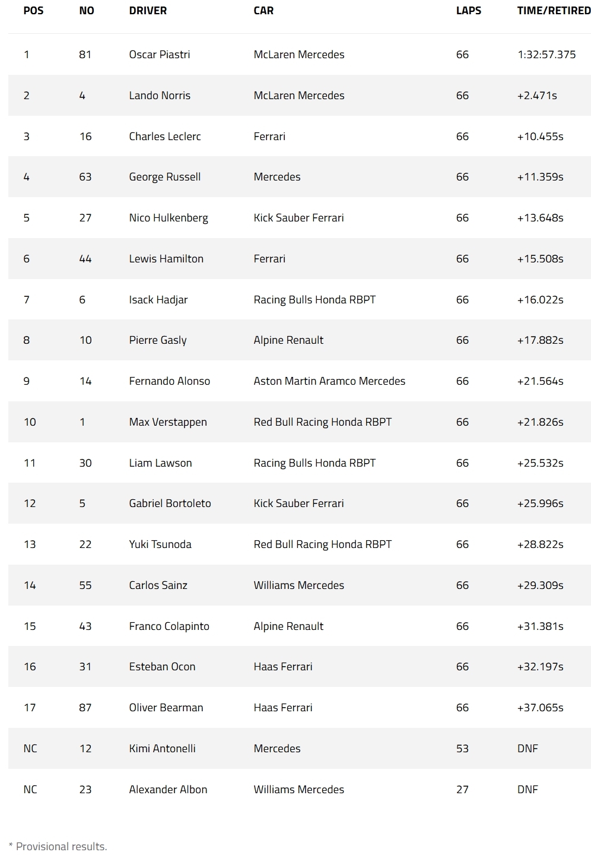Click the TIME/RETIRED column header

(x=554, y=11)
